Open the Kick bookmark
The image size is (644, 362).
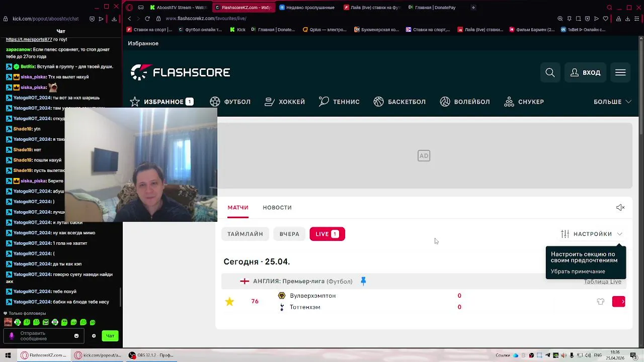(237, 30)
